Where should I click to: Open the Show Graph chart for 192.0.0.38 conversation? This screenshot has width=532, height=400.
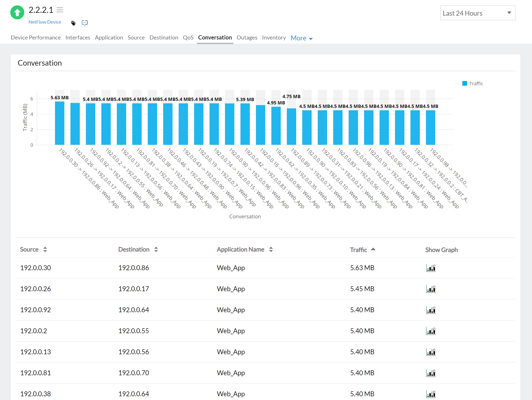coord(431,394)
